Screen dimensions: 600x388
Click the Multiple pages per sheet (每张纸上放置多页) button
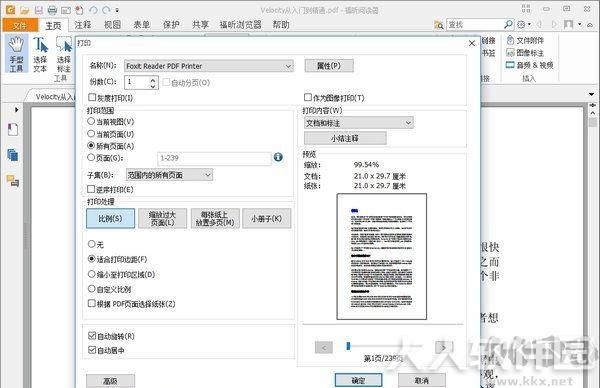(215, 218)
